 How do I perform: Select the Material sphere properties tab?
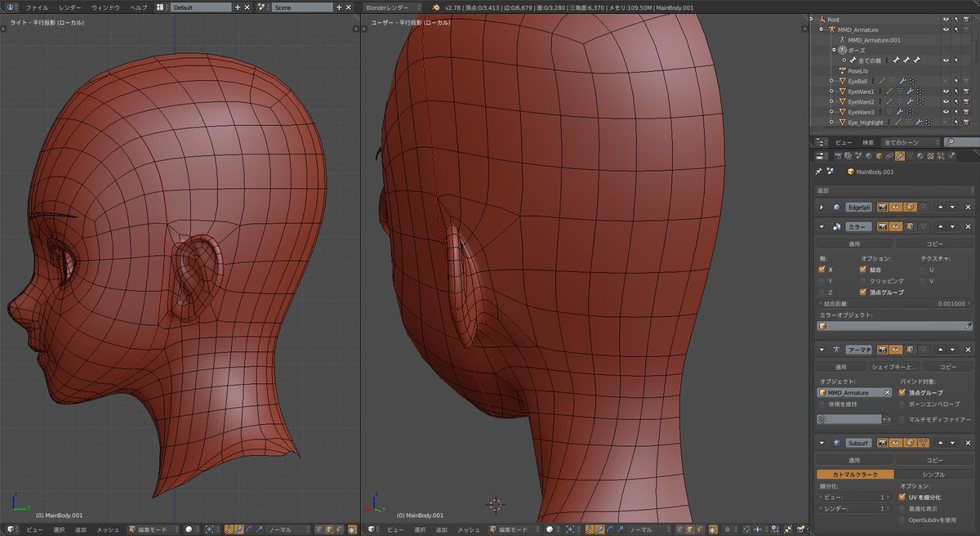[920, 155]
